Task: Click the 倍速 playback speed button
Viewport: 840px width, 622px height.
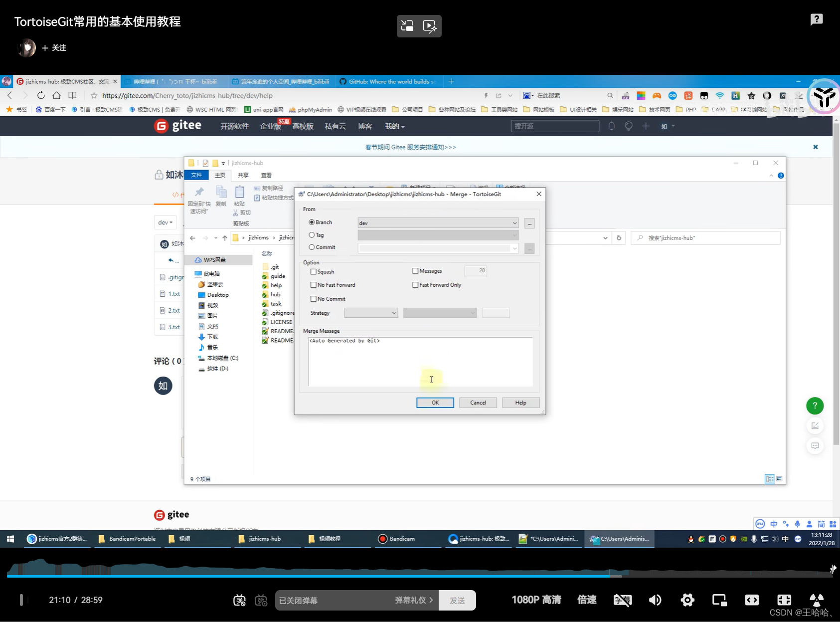Action: [x=587, y=600]
